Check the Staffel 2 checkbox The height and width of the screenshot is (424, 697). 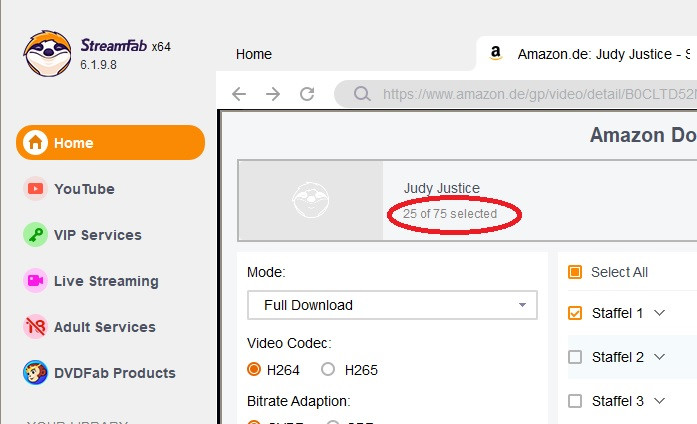coord(575,357)
